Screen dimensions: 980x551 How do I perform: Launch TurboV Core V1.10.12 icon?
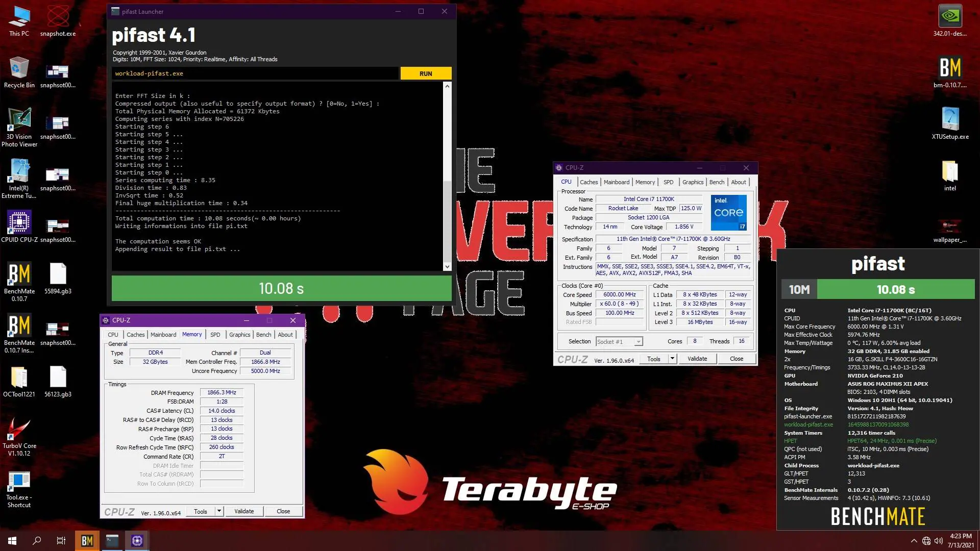[19, 437]
